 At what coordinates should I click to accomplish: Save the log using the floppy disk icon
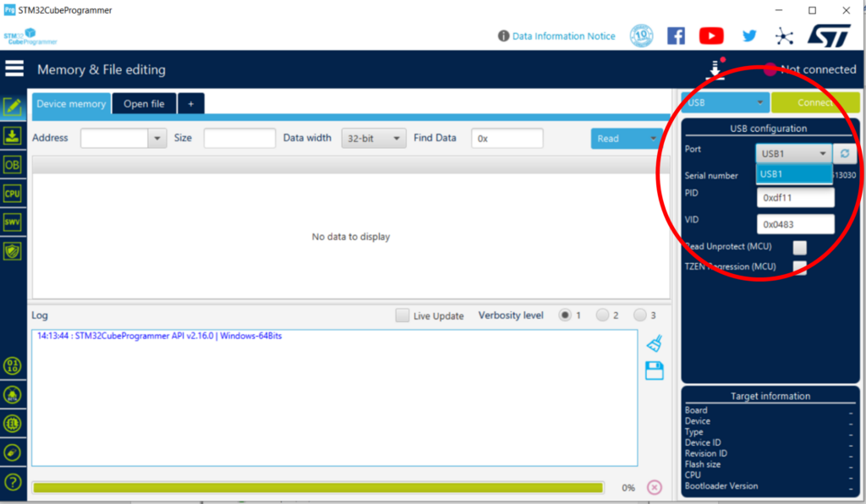654,370
